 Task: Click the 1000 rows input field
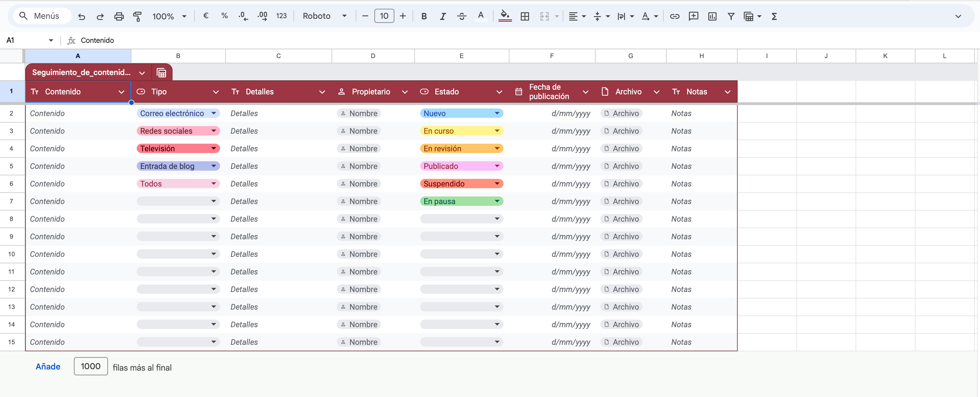[91, 366]
